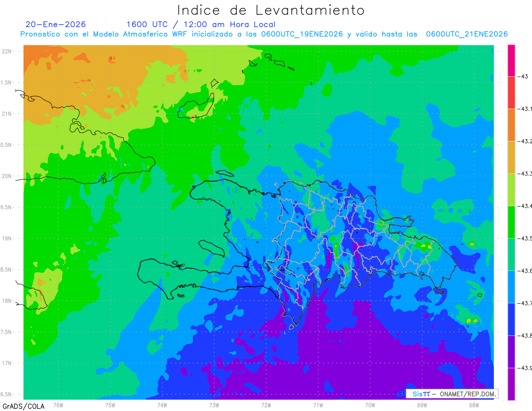Click the '75W' longitude label
The image size is (532, 411).
pyautogui.click(x=110, y=406)
